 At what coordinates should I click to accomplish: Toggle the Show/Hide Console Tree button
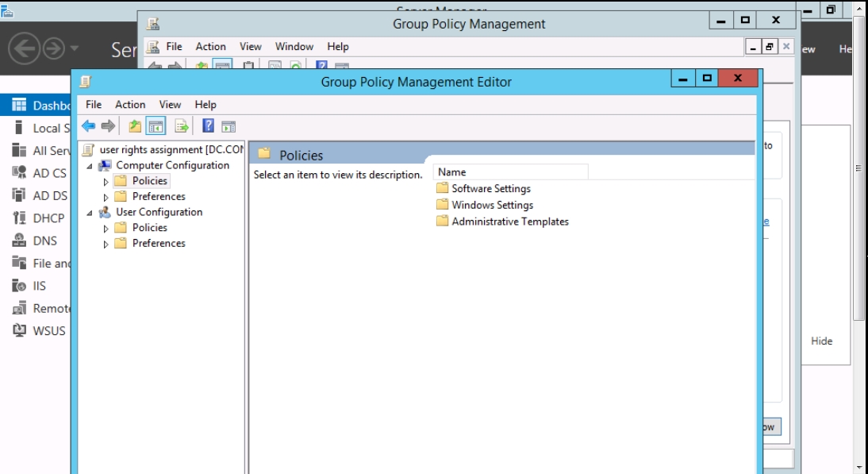[x=156, y=126]
